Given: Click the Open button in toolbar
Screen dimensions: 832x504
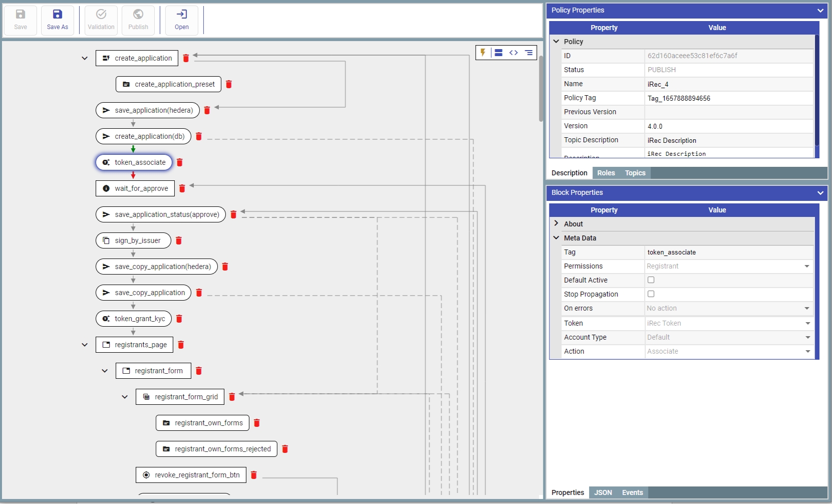Looking at the screenshot, I should (x=182, y=21).
